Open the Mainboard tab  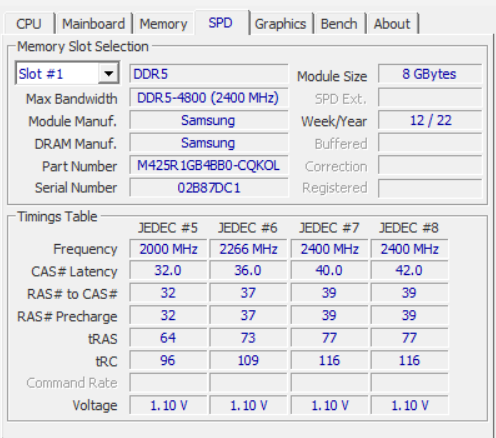pos(94,24)
